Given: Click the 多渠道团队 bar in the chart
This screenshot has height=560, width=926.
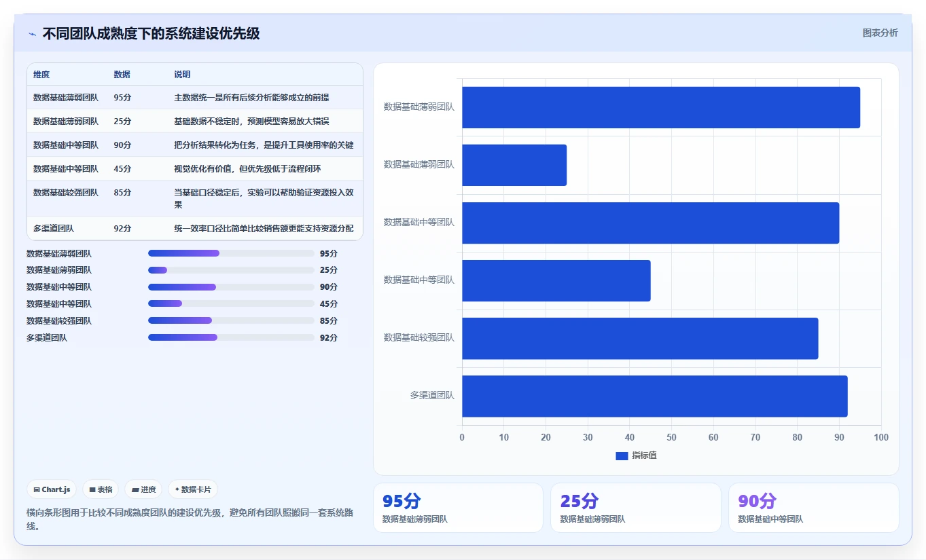Looking at the screenshot, I should click(655, 396).
